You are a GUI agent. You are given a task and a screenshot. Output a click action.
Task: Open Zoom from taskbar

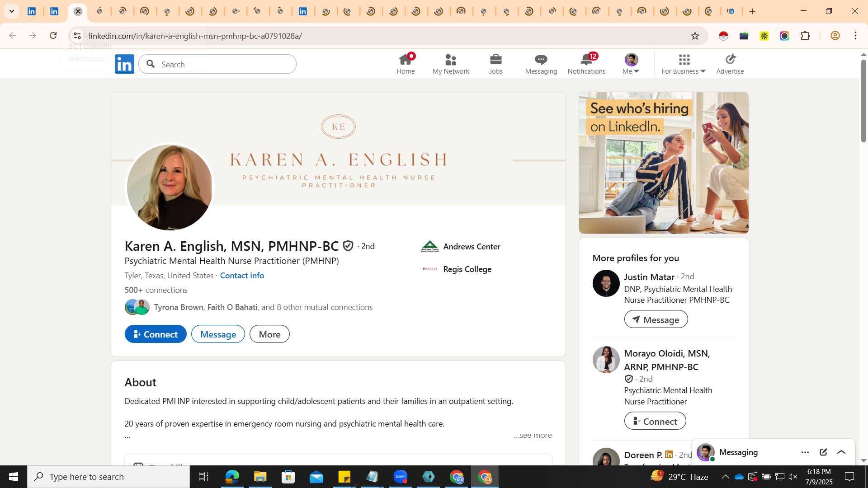(x=400, y=477)
